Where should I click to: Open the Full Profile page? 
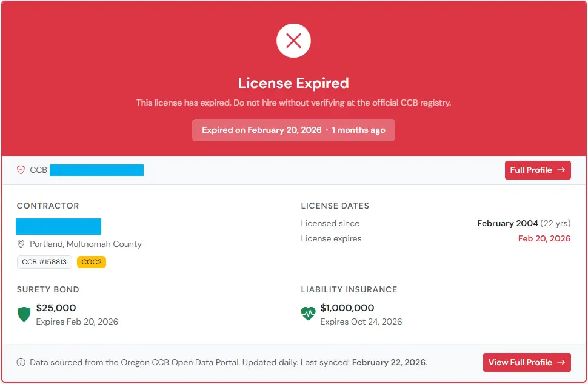pyautogui.click(x=538, y=170)
